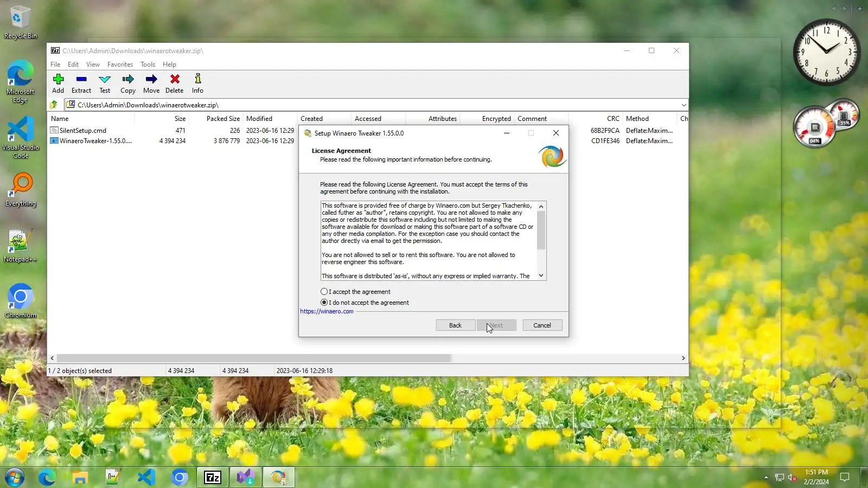This screenshot has height=488, width=868.
Task: Open File Explorer from the taskbar
Action: [80, 477]
